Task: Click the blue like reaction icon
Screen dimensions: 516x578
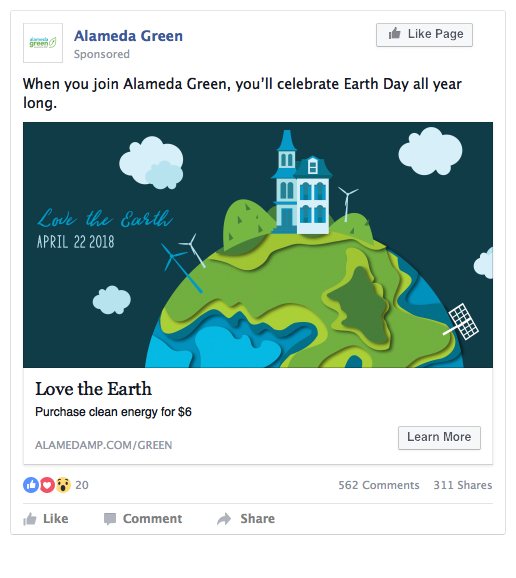Action: pyautogui.click(x=31, y=485)
